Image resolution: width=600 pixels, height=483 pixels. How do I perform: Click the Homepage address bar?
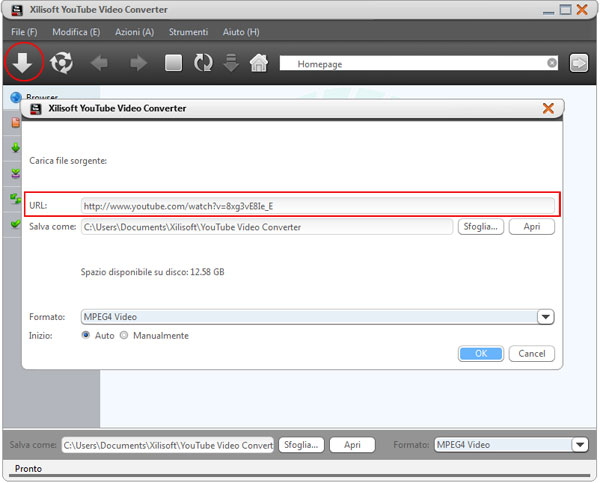(419, 63)
